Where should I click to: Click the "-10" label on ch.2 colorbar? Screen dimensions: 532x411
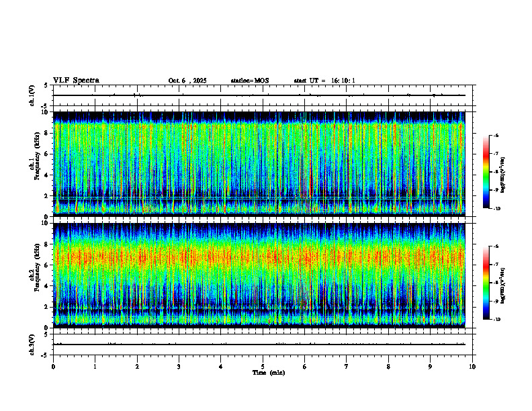coord(496,320)
